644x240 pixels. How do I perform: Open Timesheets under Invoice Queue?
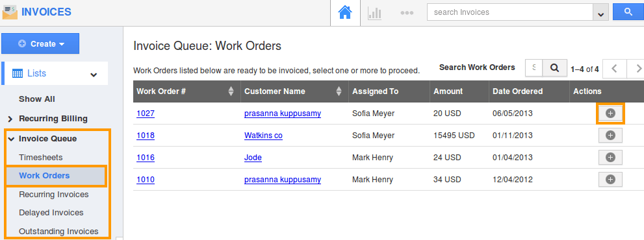[x=41, y=157]
